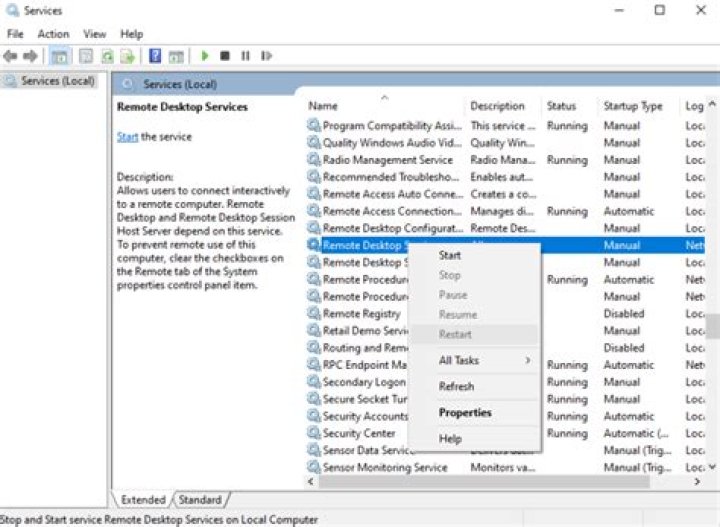Select the Security Center service row
The width and height of the screenshot is (720, 527).
pyautogui.click(x=358, y=434)
